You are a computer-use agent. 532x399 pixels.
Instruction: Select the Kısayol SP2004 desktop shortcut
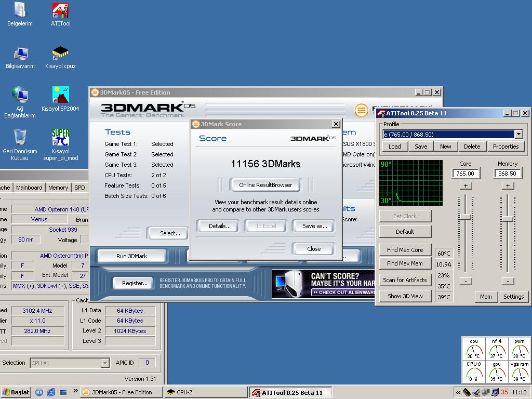[x=60, y=99]
